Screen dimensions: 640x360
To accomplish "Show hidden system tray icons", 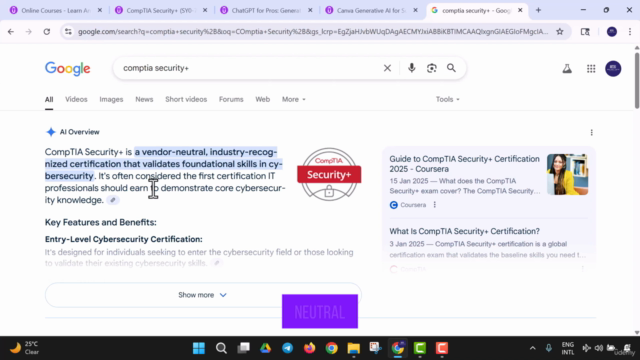I will (532, 348).
